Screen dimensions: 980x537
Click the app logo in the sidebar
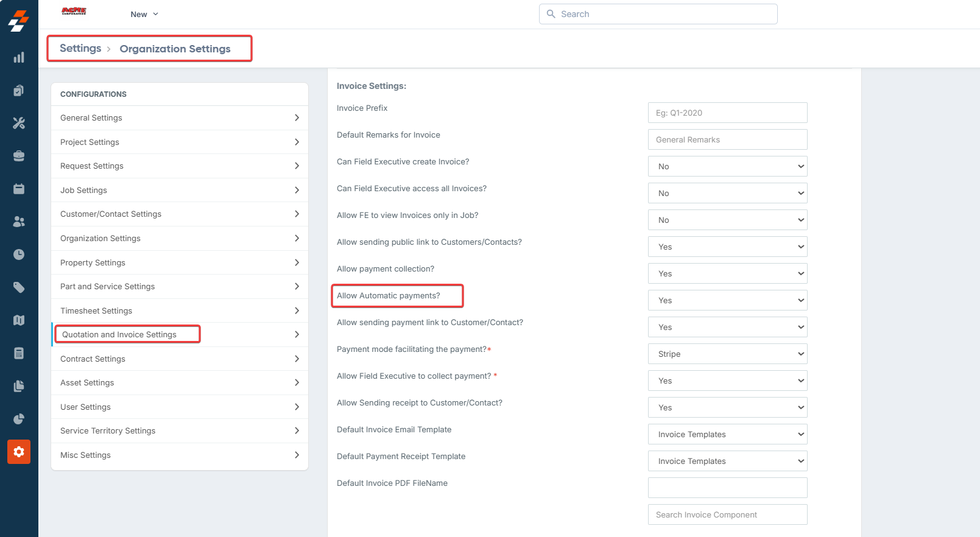pos(19,21)
